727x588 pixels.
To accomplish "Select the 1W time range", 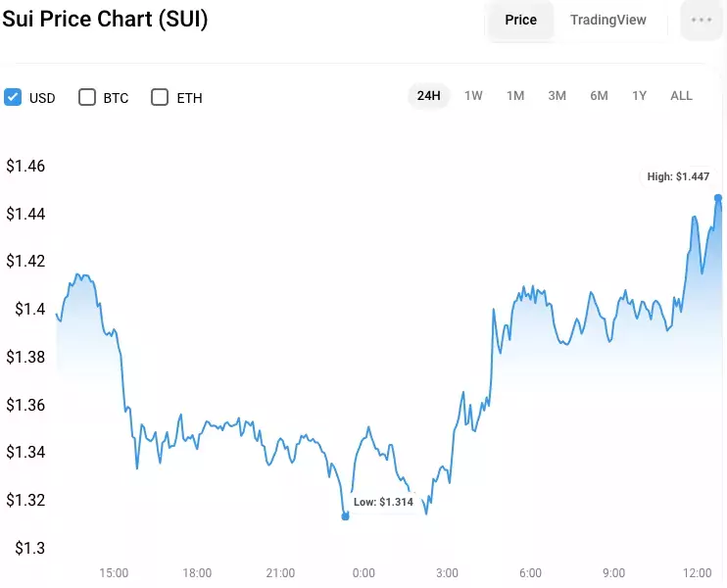I will (473, 96).
